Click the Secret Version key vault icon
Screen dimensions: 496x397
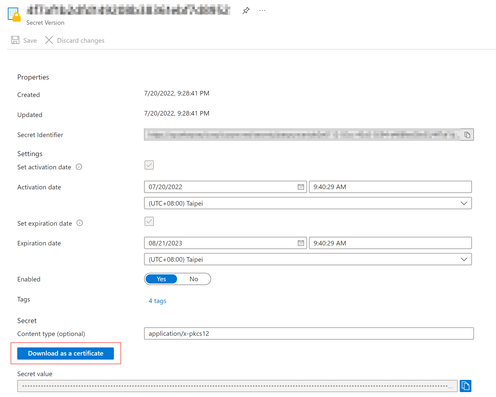click(x=14, y=14)
